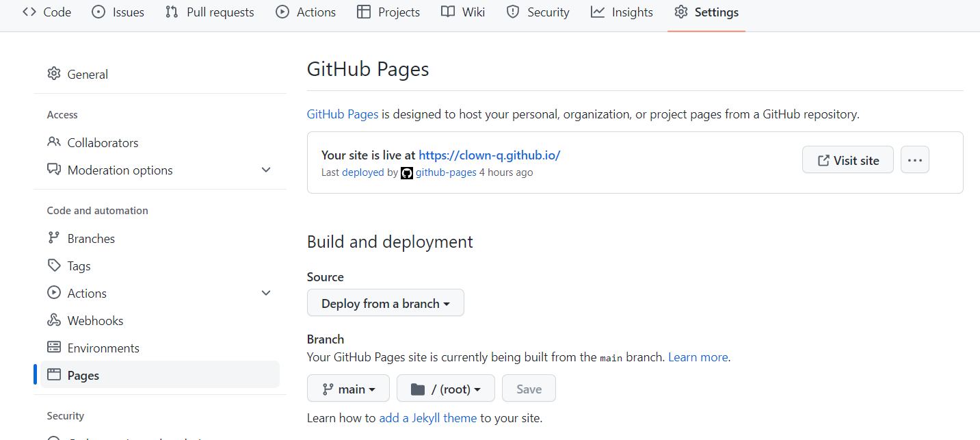Expand Moderation options chevron
Image resolution: width=980 pixels, height=440 pixels.
click(266, 170)
